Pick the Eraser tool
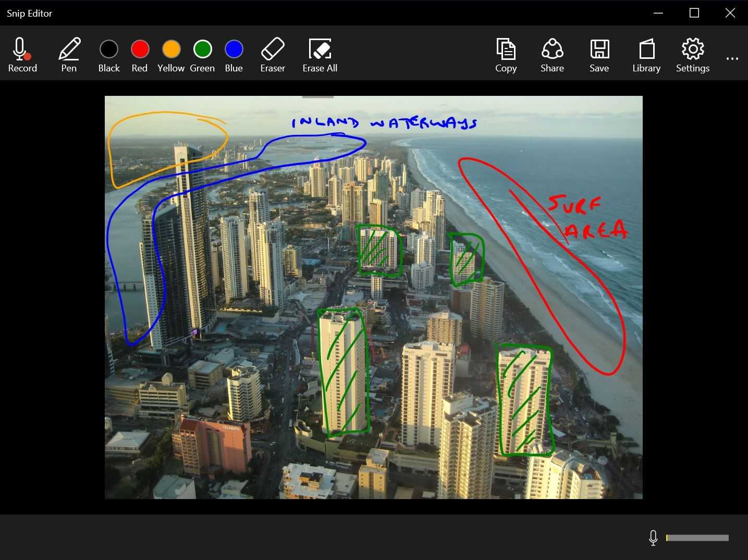748x560 pixels. click(x=273, y=55)
